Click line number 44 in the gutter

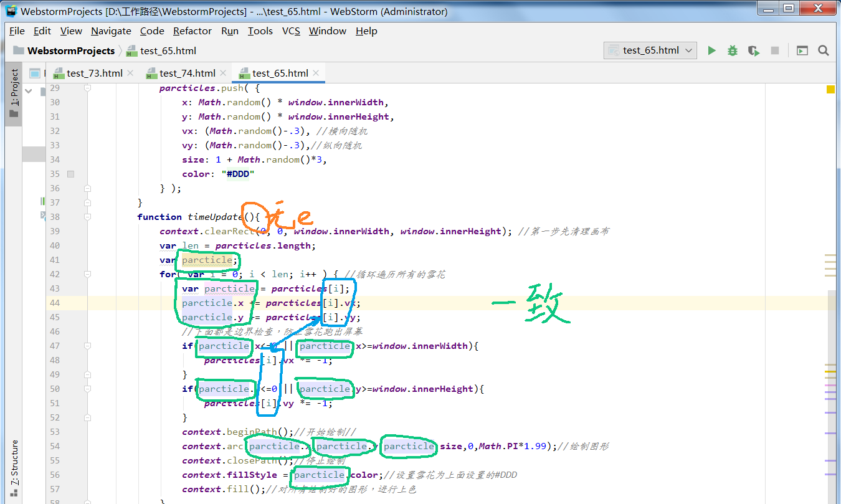pyautogui.click(x=55, y=303)
